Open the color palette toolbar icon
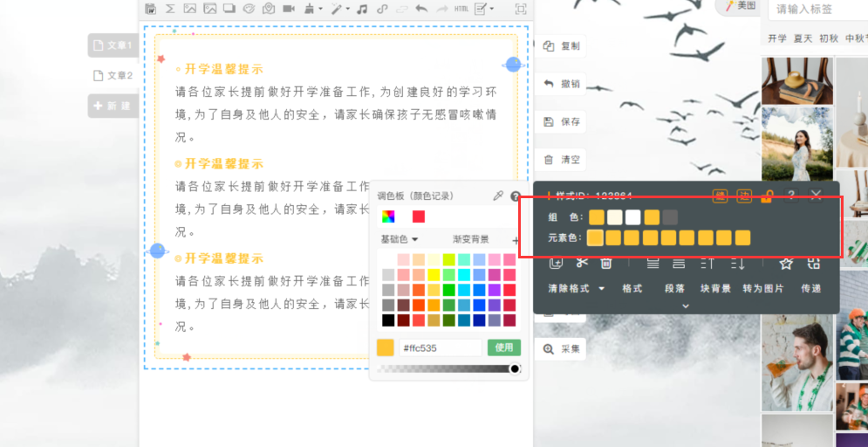Image resolution: width=868 pixels, height=447 pixels. 249,9
